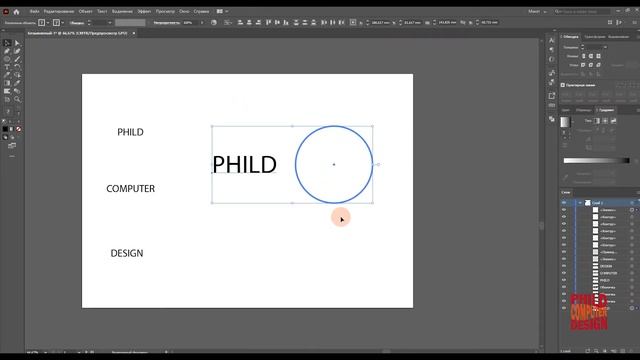The height and width of the screenshot is (360, 640).
Task: Set the round cap stroke icon
Action: 591,56
